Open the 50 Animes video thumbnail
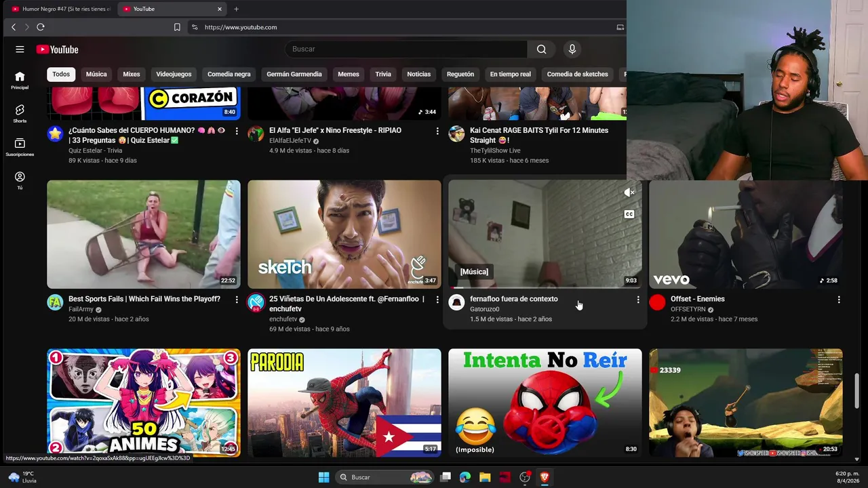The width and height of the screenshot is (868, 488). 144,403
